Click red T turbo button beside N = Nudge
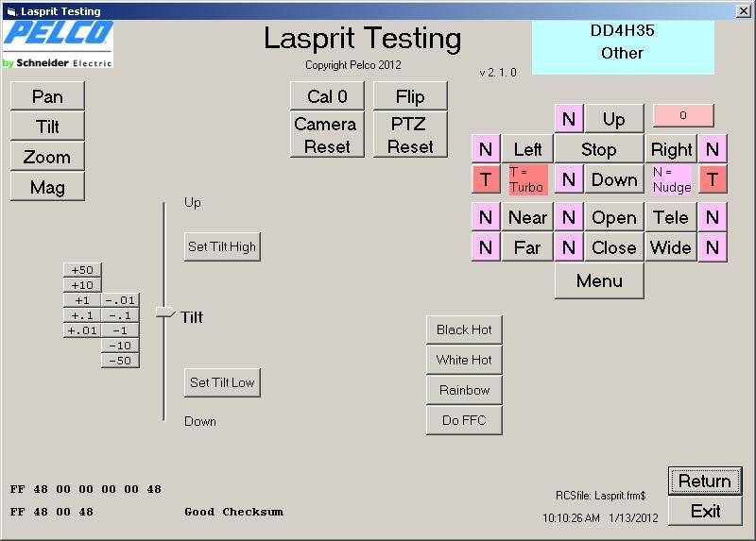Image resolution: width=756 pixels, height=541 pixels. [x=713, y=179]
